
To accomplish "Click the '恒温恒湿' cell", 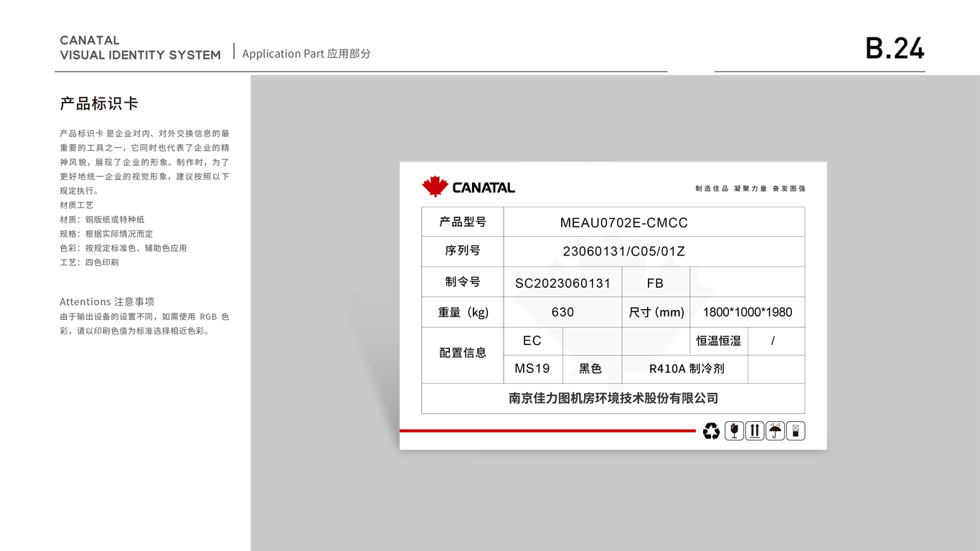I will (x=719, y=342).
